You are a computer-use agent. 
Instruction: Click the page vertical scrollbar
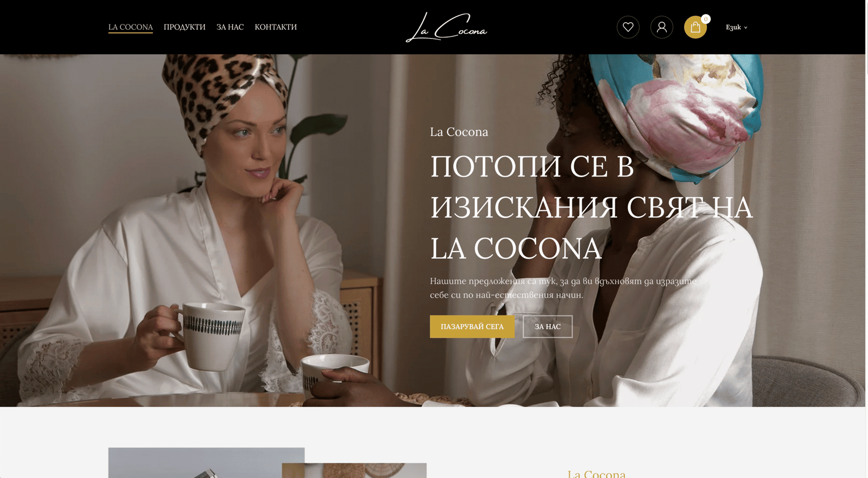(x=866, y=239)
